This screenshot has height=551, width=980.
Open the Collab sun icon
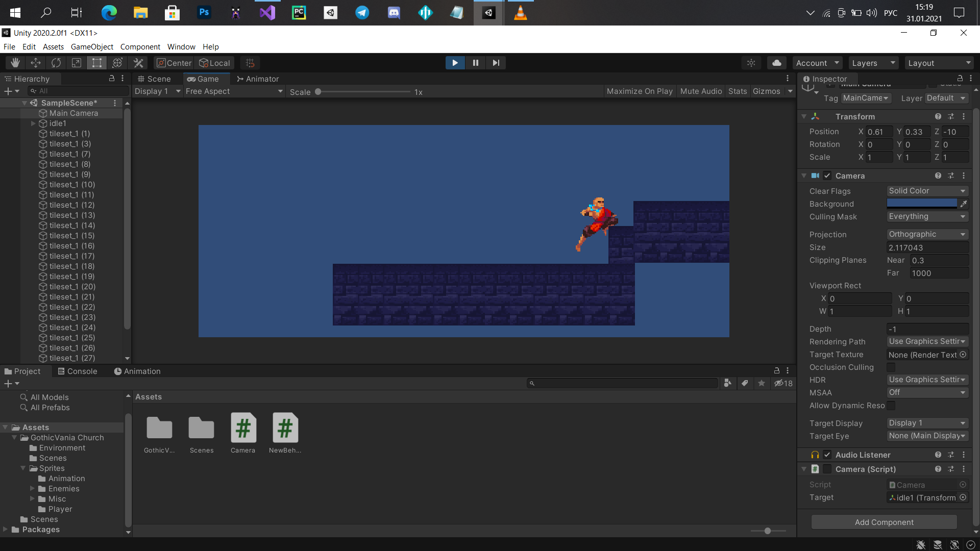pyautogui.click(x=751, y=63)
